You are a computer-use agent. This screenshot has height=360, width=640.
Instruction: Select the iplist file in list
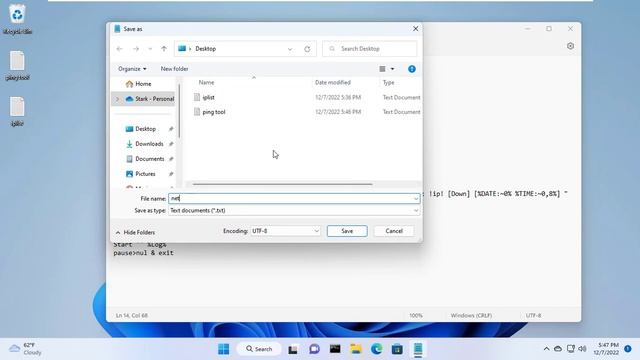[208, 97]
